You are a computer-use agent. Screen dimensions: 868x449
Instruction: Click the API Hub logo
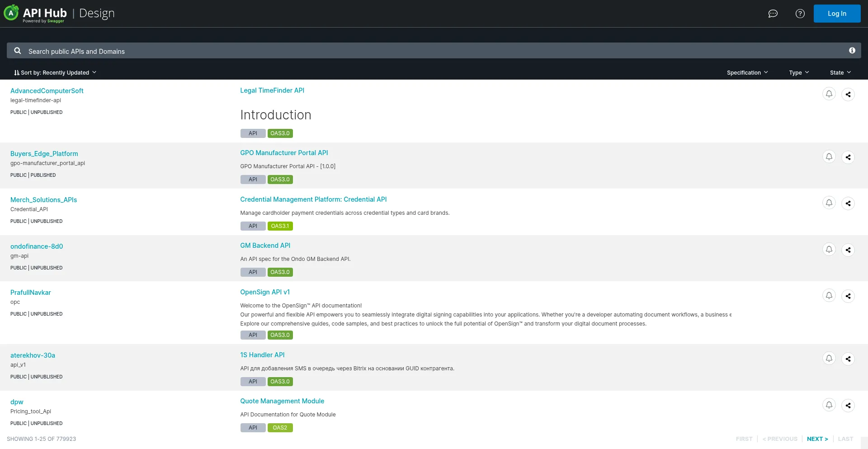(x=36, y=14)
